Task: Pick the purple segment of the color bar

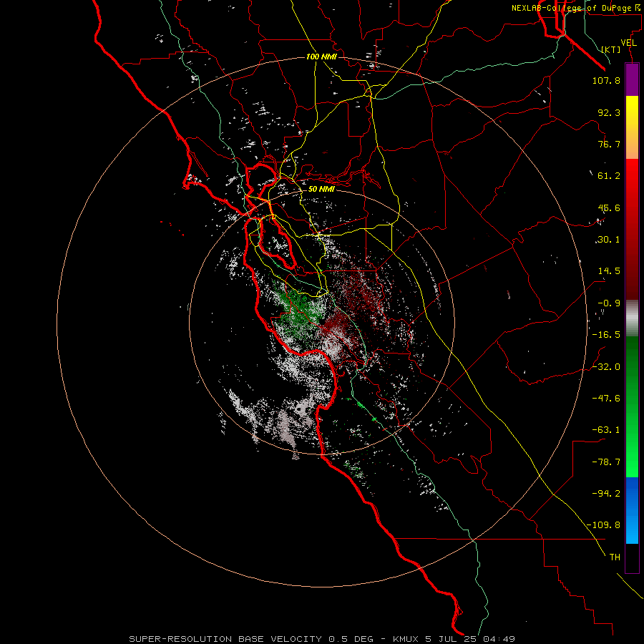Action: 632,80
